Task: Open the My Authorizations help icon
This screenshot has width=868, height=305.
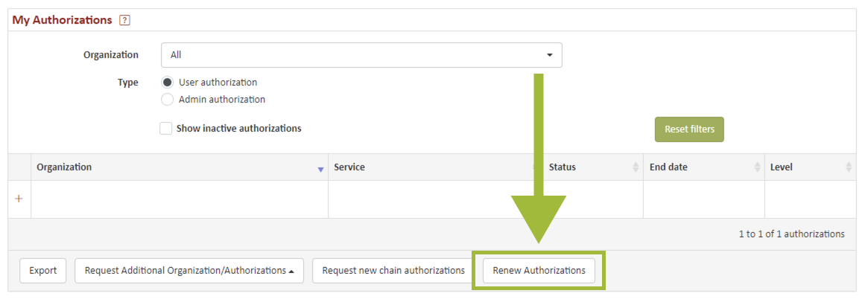Action: coord(124,20)
